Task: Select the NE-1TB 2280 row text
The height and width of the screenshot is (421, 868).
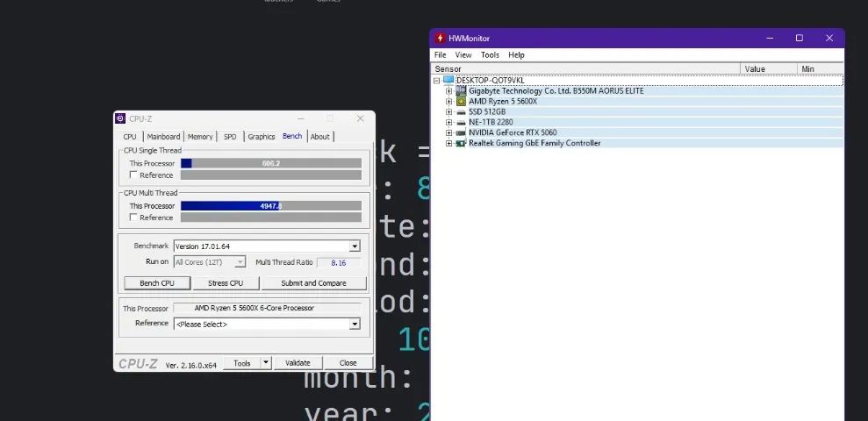Action: (491, 122)
